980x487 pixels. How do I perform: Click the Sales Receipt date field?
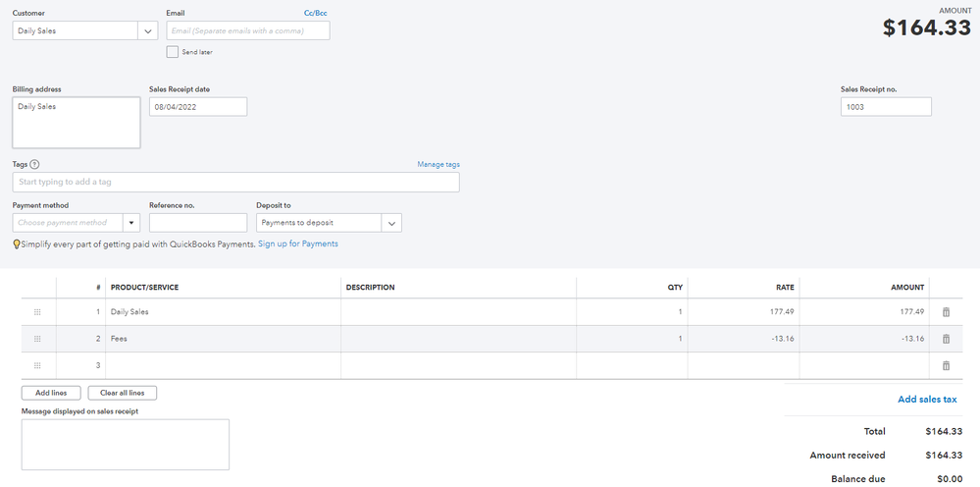click(198, 107)
